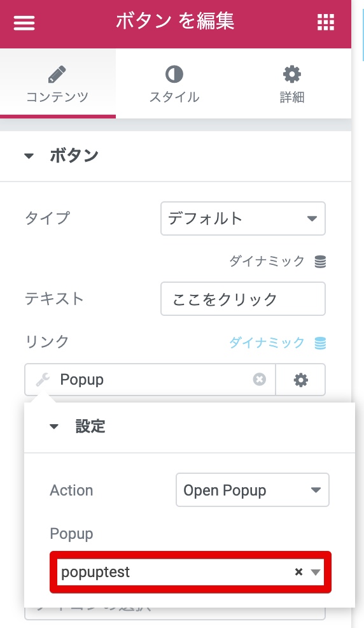The image size is (364, 628).
Task: Open the タイプ dropdown
Action: (x=243, y=218)
